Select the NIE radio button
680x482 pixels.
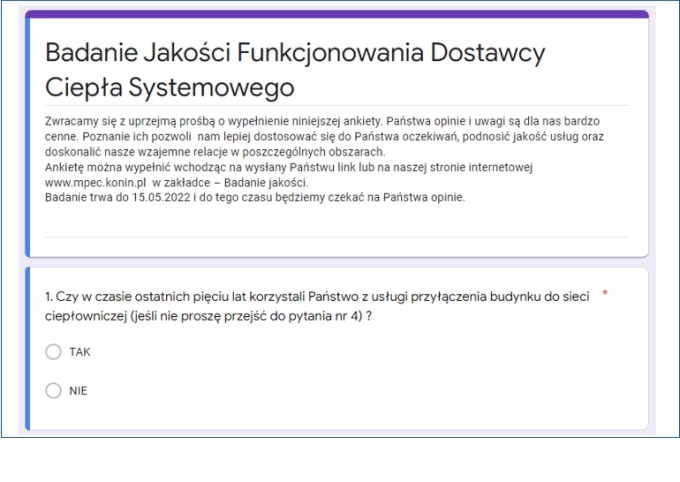54,391
